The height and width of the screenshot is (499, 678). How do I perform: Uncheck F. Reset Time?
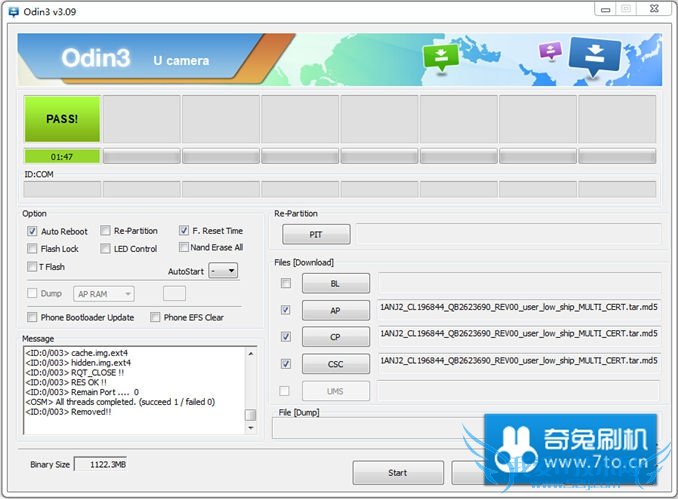(184, 230)
